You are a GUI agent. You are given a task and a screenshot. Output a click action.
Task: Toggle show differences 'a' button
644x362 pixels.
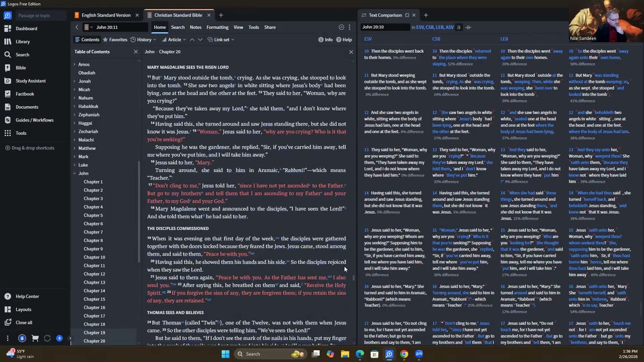point(458,27)
